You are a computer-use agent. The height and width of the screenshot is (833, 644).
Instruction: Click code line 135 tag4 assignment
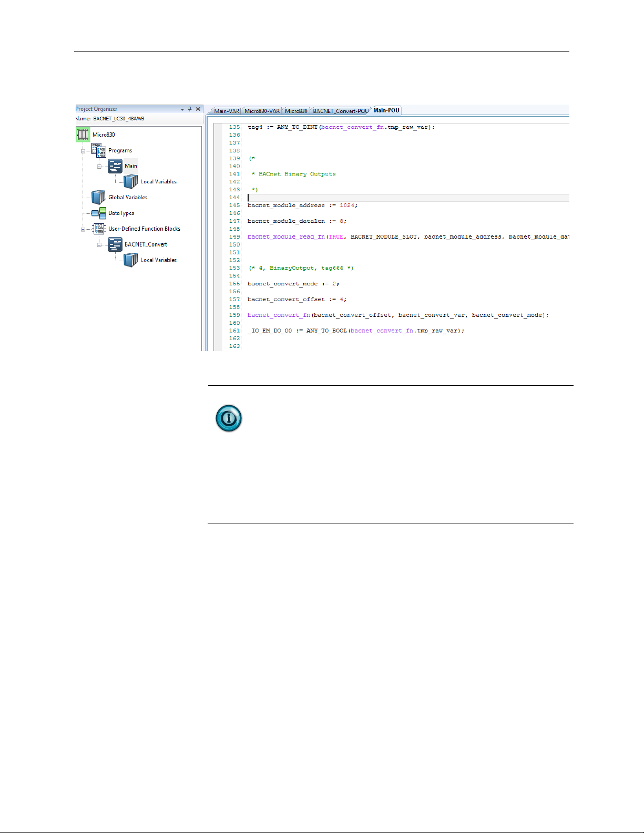click(x=341, y=127)
